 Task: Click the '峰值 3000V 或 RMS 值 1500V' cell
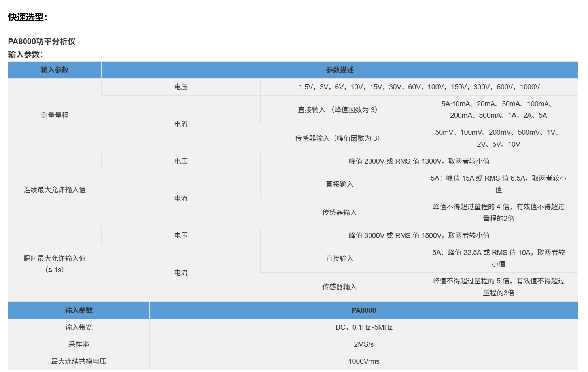[419, 236]
